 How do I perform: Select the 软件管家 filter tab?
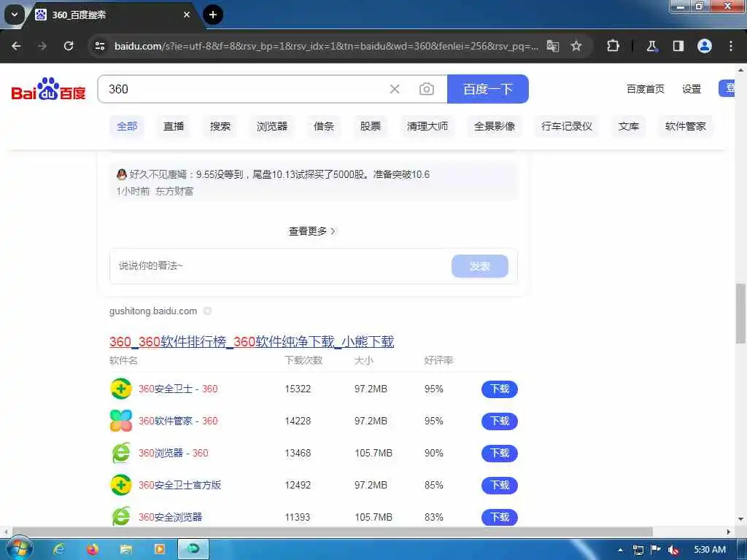point(686,126)
